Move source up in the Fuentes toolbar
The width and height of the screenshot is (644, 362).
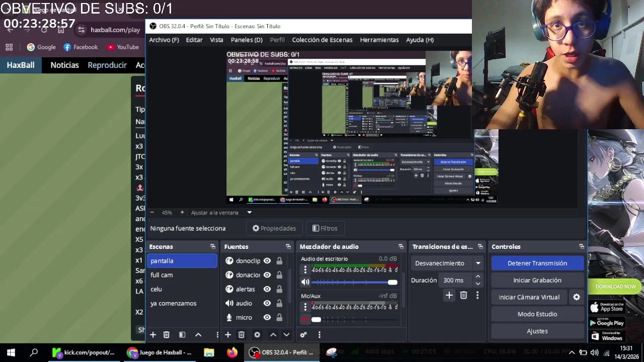tap(273, 335)
